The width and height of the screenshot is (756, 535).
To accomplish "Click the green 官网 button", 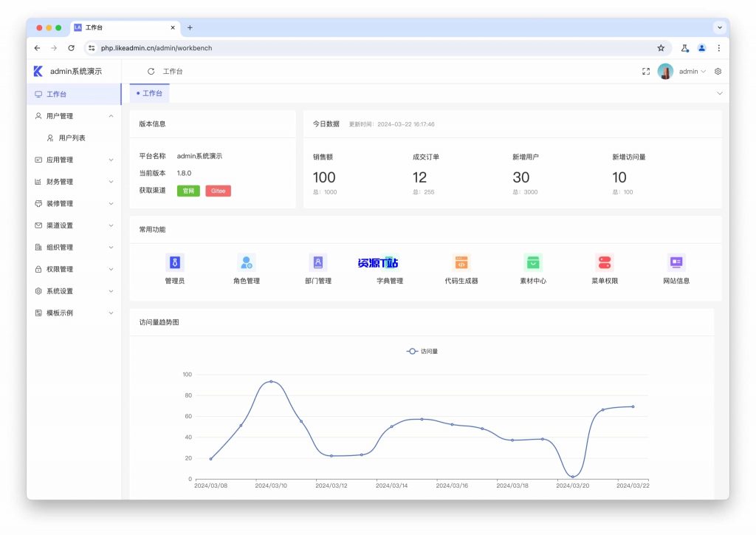I will click(188, 191).
